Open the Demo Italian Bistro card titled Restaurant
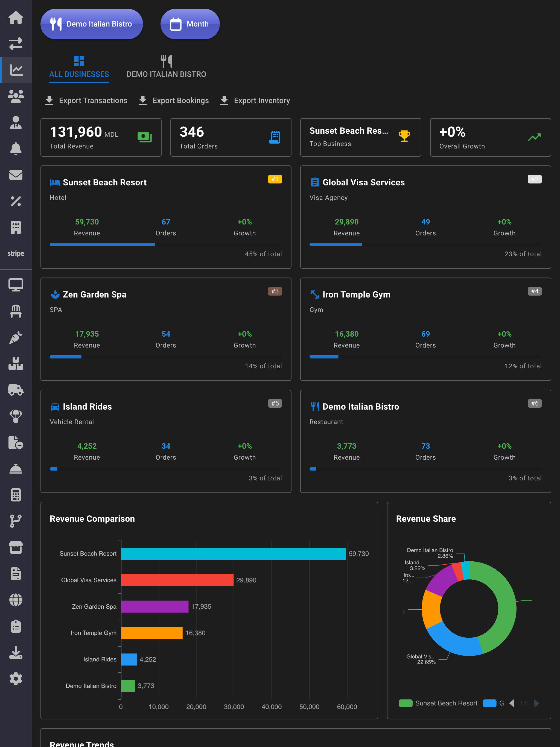Image resolution: width=560 pixels, height=747 pixels. point(425,441)
